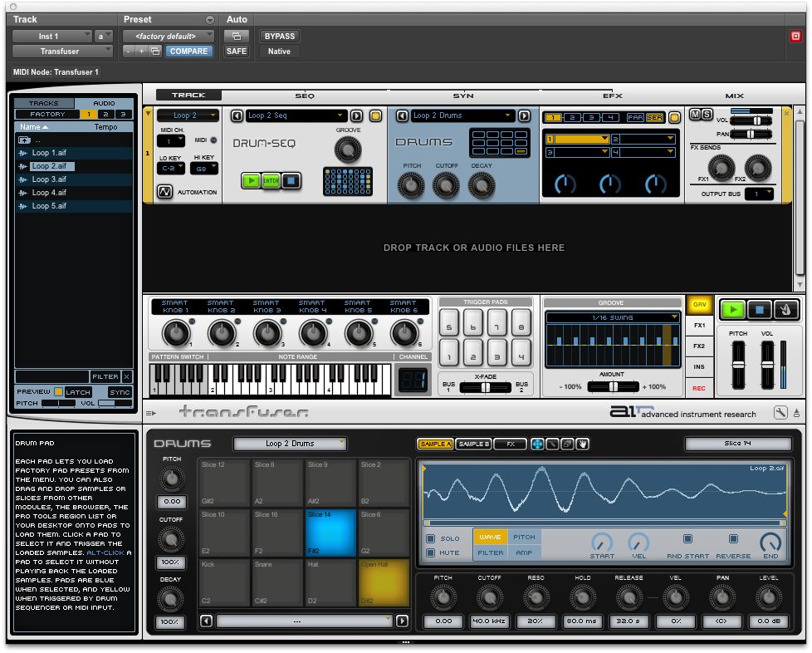Click the red Pro Tools target icon
The image size is (812, 653).
pos(795,36)
